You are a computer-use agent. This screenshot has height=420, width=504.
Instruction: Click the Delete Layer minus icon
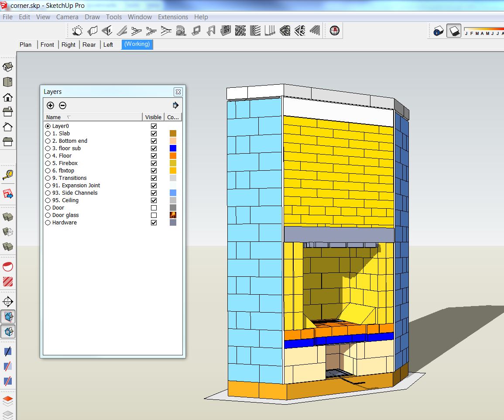point(62,105)
